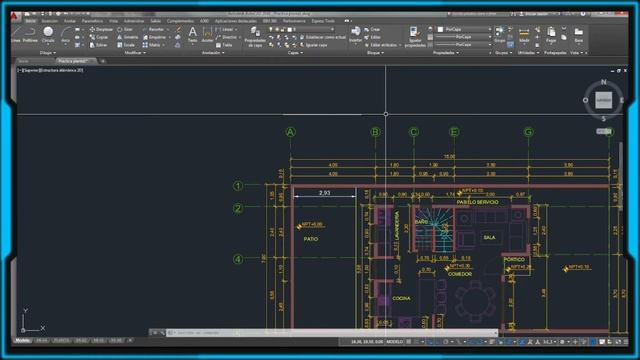Click Editar atributos button
Viewport: 640px width, 360px height.
pyautogui.click(x=382, y=45)
